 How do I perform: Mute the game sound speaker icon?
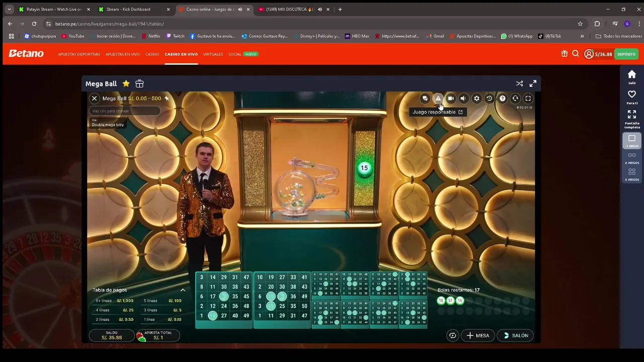tap(463, 99)
